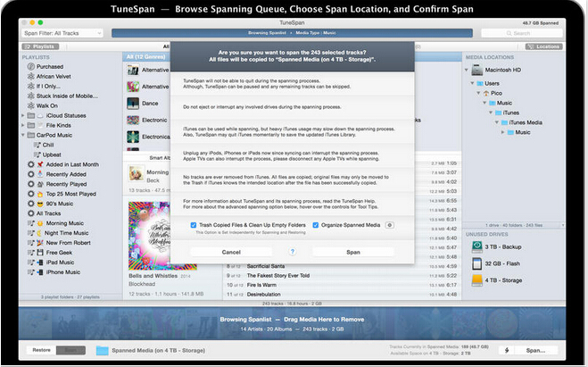Open the Bells and Whistles album artwork
Screen dimensions: 588x367
(149, 236)
